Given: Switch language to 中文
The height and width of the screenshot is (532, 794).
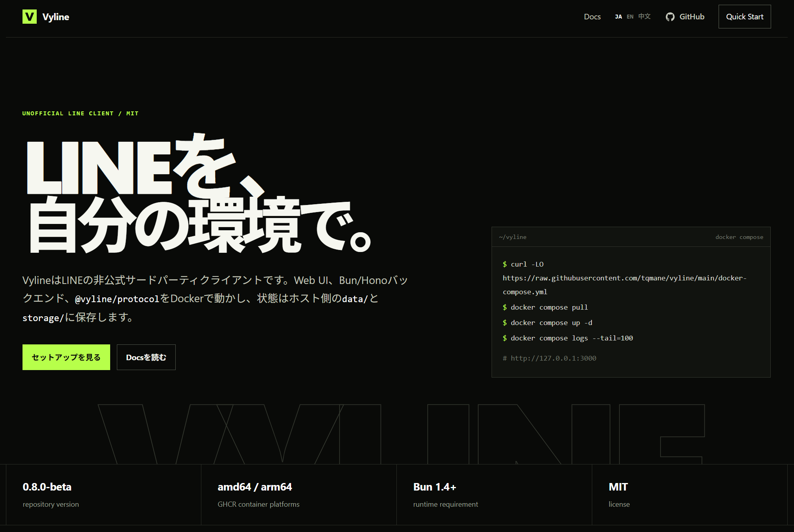Looking at the screenshot, I should pyautogui.click(x=644, y=17).
